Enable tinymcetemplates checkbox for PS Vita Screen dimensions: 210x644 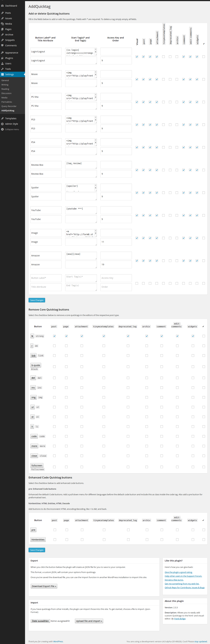pyautogui.click(x=163, y=102)
